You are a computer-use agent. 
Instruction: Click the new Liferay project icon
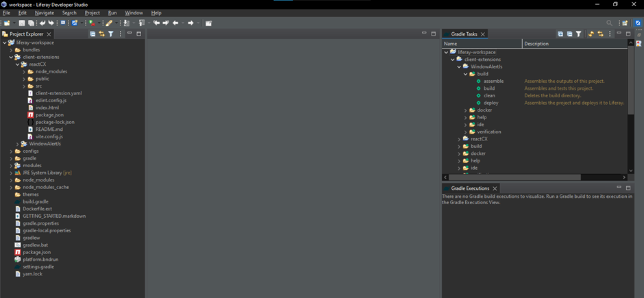click(75, 23)
